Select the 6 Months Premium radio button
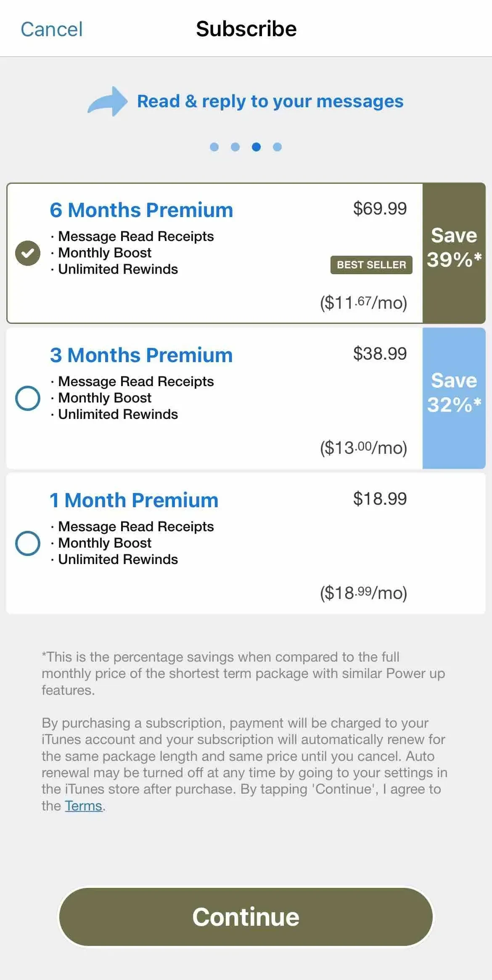 (x=28, y=253)
